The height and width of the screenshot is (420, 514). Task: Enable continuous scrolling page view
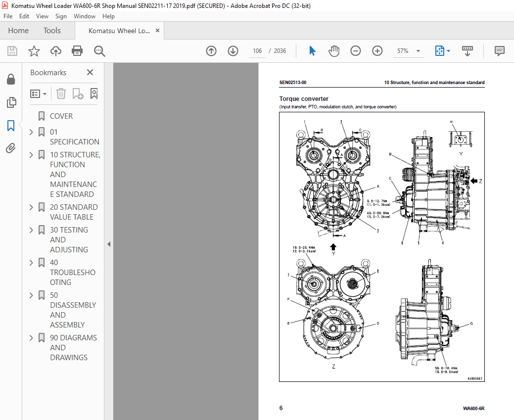pyautogui.click(x=467, y=50)
